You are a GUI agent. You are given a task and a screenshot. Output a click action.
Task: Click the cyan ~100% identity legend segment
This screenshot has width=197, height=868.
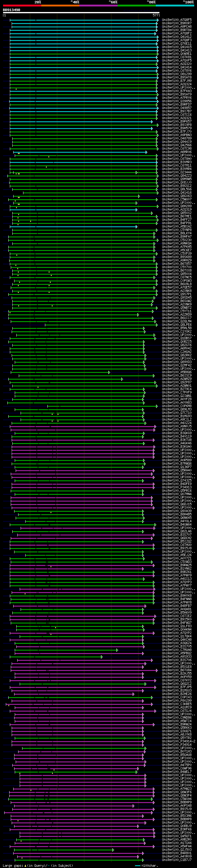[175, 6]
